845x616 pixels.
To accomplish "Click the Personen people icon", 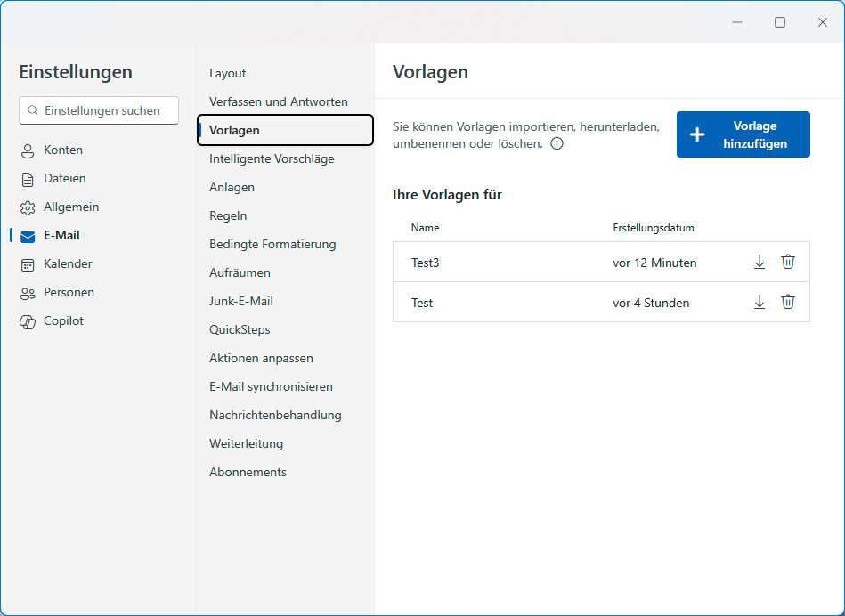I will point(28,293).
